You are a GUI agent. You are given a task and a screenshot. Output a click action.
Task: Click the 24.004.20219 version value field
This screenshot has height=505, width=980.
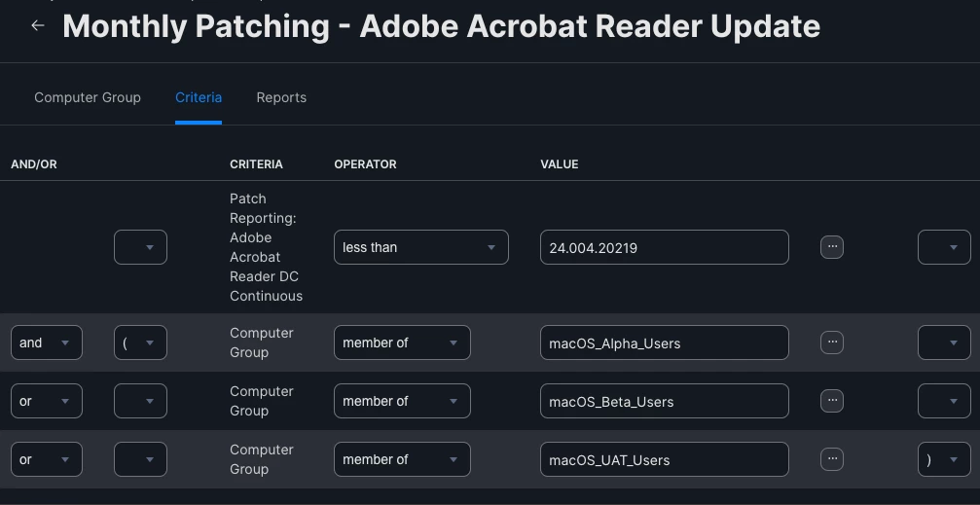(x=665, y=247)
